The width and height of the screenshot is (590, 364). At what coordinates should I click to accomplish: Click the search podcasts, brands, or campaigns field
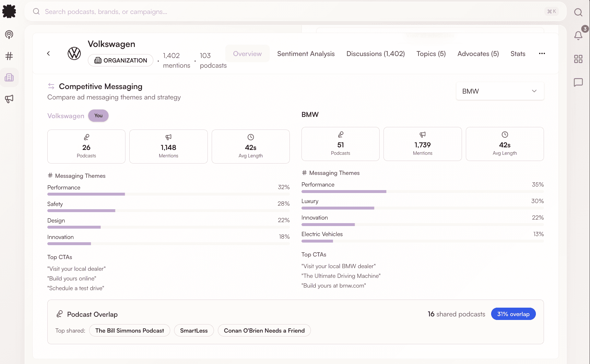tap(295, 12)
